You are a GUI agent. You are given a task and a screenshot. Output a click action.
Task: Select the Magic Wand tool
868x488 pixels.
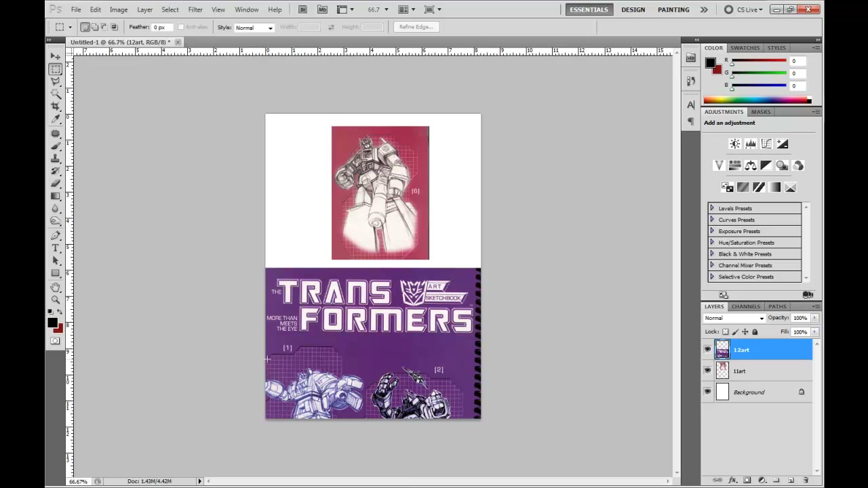click(x=56, y=94)
